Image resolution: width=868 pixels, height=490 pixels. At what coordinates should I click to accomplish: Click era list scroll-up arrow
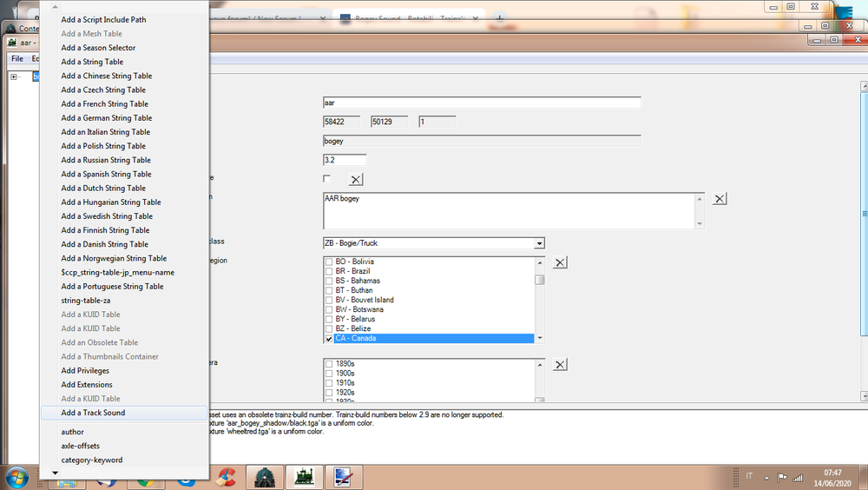(540, 365)
